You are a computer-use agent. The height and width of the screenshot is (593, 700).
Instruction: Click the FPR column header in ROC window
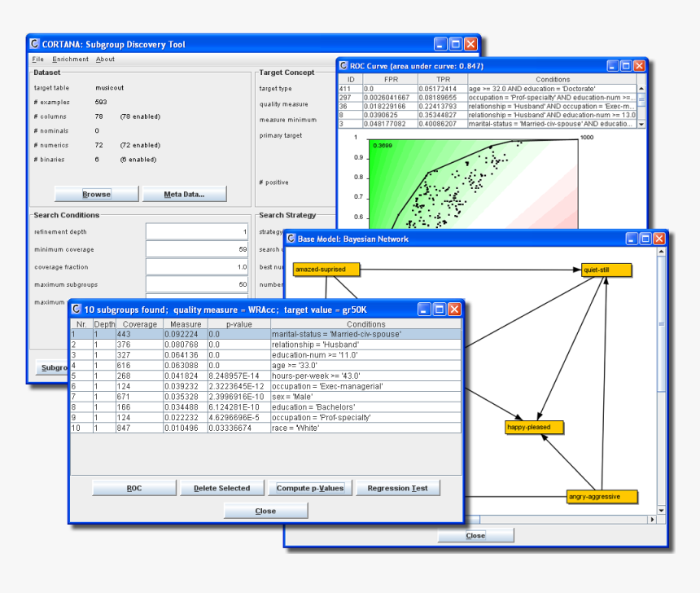click(x=391, y=79)
